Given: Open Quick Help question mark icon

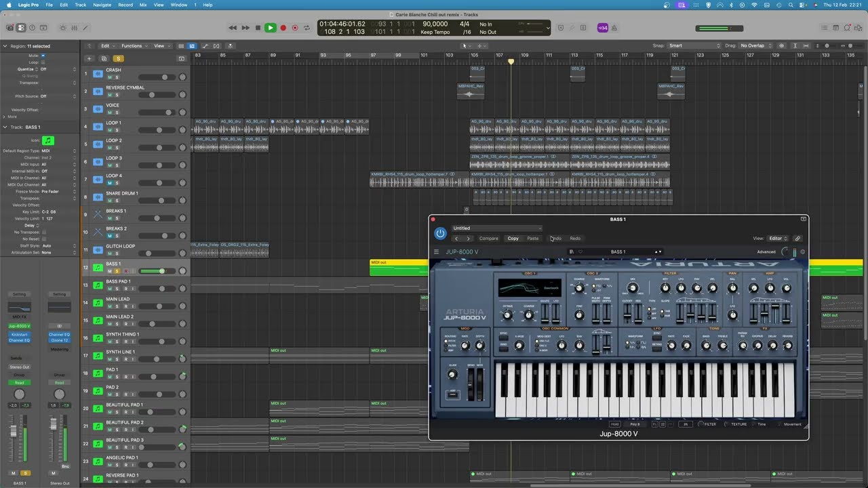Looking at the screenshot, I should click(32, 28).
